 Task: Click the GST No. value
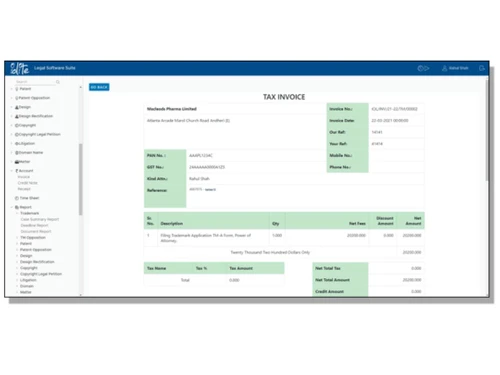click(x=207, y=167)
